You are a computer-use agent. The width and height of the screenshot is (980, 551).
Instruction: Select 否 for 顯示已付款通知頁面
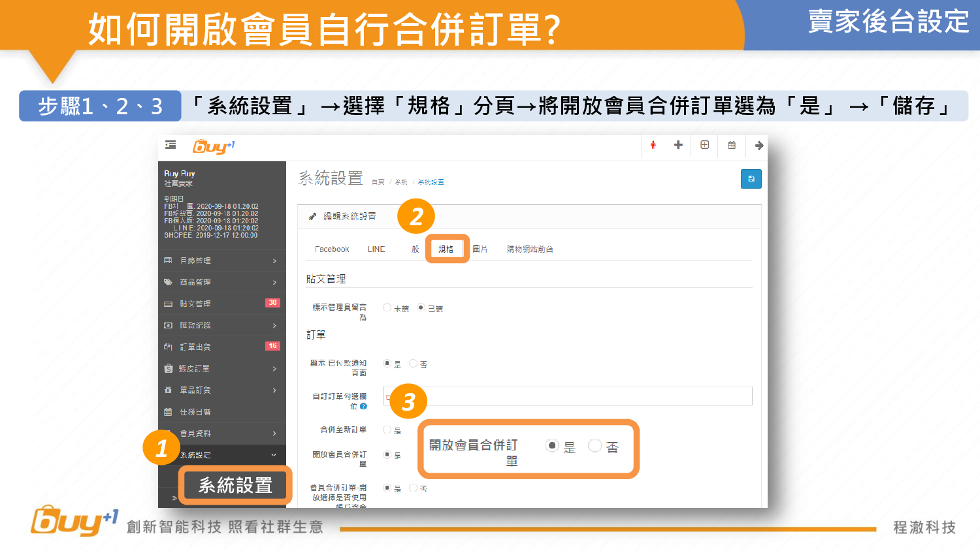[413, 364]
